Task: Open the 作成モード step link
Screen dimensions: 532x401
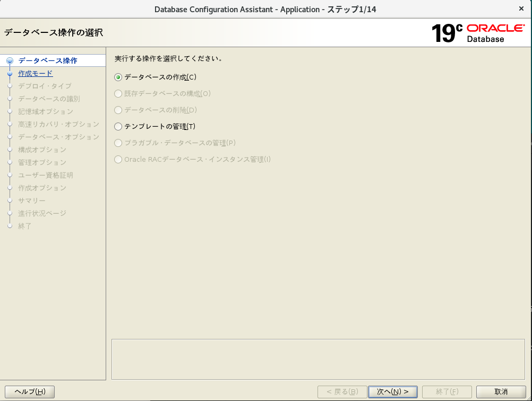Action: [35, 73]
